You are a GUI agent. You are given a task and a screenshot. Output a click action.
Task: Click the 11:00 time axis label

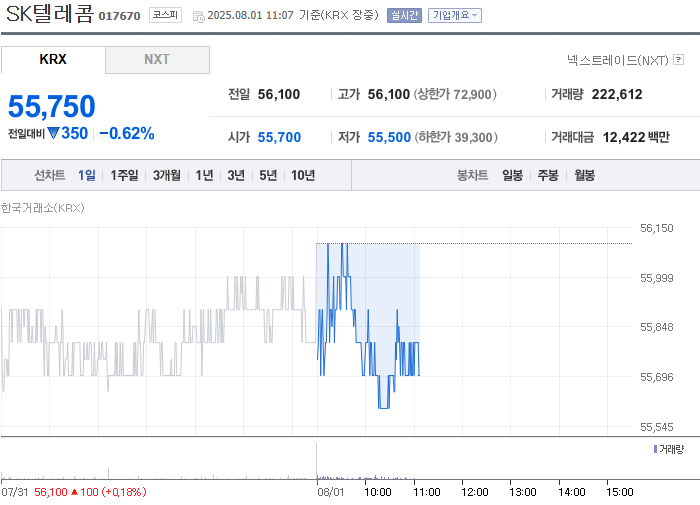pyautogui.click(x=427, y=492)
